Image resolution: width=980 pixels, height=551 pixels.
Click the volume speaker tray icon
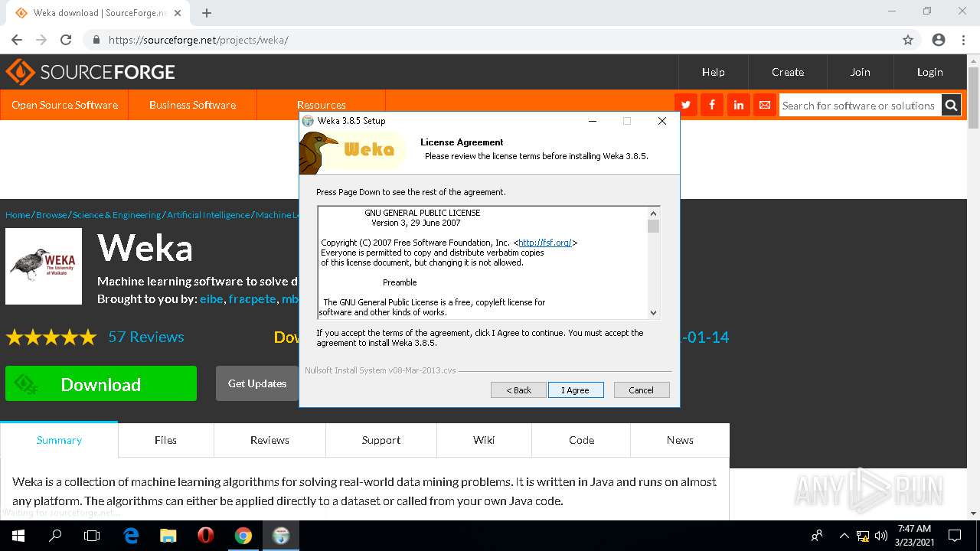[x=880, y=536]
